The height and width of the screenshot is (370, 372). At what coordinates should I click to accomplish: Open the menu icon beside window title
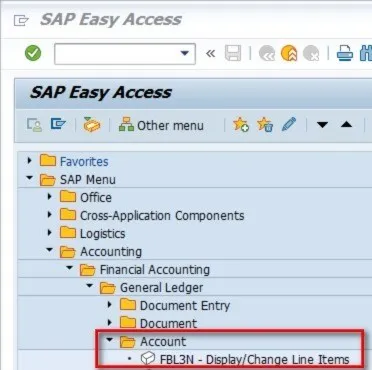(x=21, y=20)
